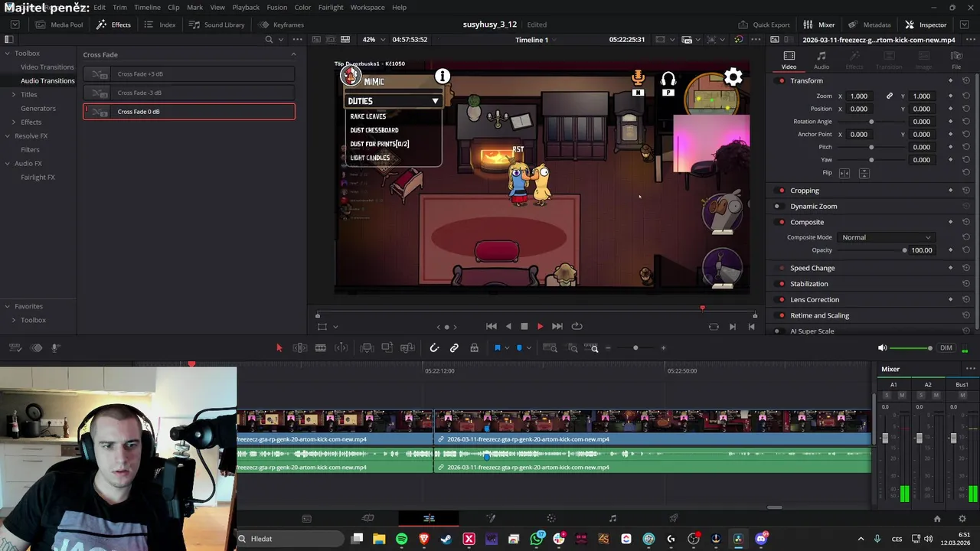Toggle the Inspector panel button
The image size is (980, 551).
[926, 24]
